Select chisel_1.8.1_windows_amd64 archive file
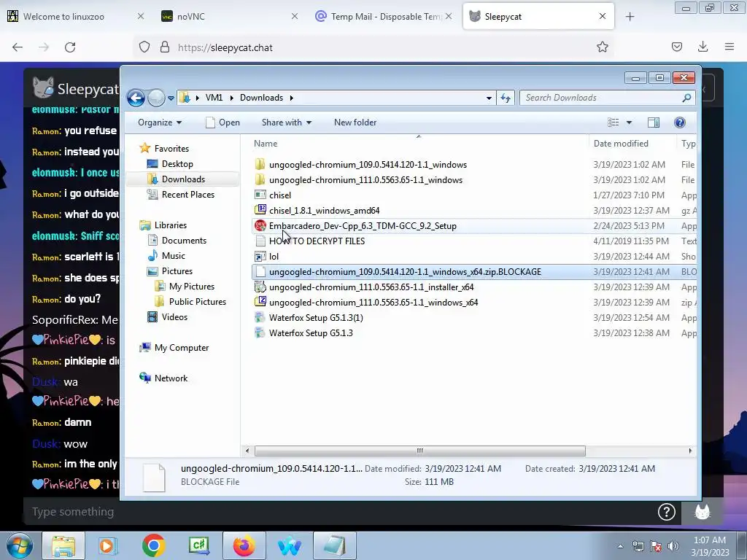 click(324, 211)
